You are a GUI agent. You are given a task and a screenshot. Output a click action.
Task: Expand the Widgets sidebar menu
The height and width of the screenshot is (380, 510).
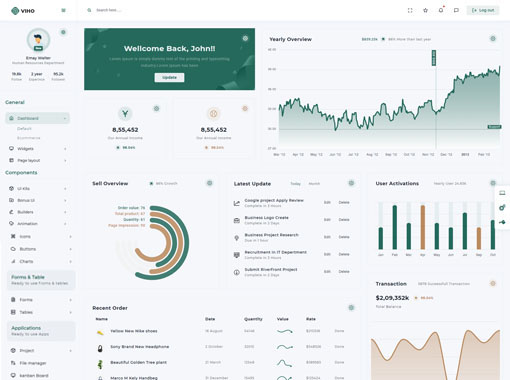(x=37, y=149)
